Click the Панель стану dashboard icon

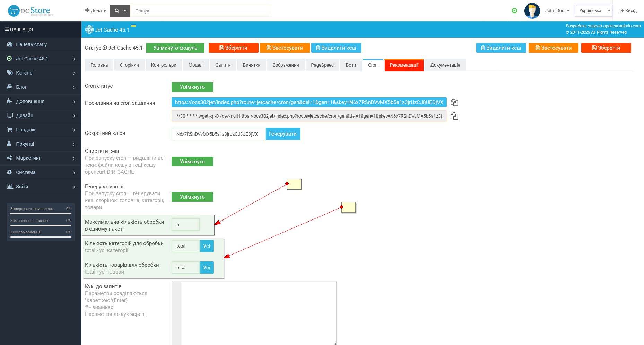pyautogui.click(x=9, y=44)
